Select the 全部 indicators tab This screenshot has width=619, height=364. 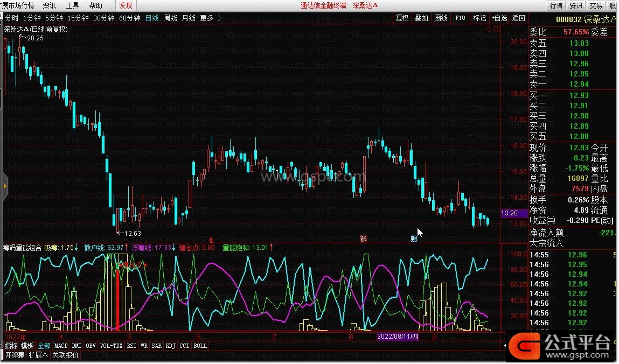pyautogui.click(x=44, y=346)
